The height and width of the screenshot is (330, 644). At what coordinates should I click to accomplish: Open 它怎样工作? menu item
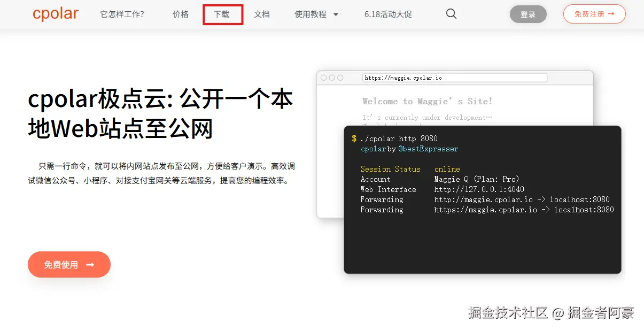coord(122,14)
